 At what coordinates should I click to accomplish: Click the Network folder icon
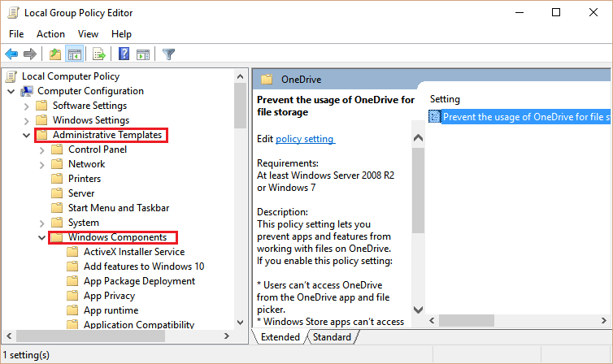[x=57, y=164]
